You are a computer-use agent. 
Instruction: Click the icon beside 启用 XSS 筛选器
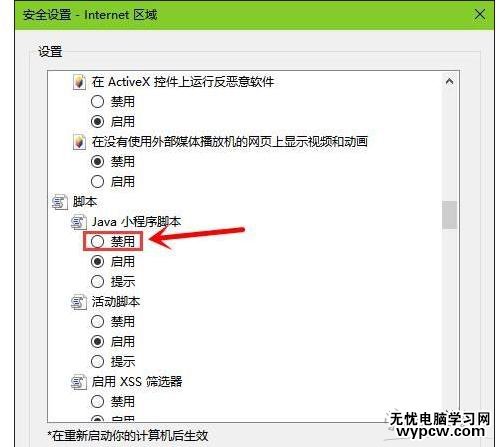point(79,382)
